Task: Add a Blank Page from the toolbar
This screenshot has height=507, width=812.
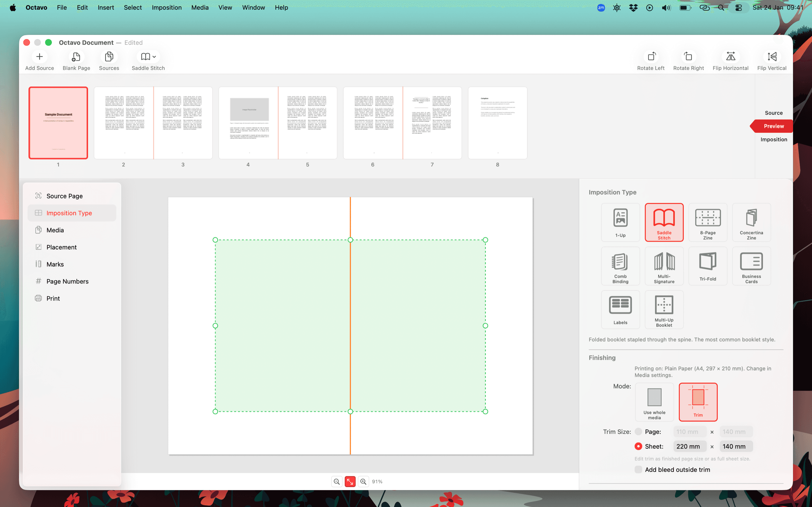Action: 76,57
